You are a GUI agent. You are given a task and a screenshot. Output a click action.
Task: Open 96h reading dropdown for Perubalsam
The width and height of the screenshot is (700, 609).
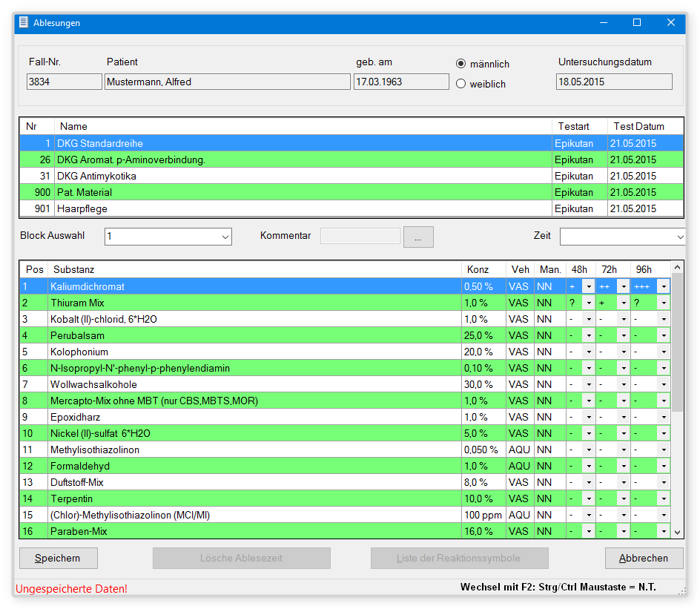pyautogui.click(x=663, y=336)
